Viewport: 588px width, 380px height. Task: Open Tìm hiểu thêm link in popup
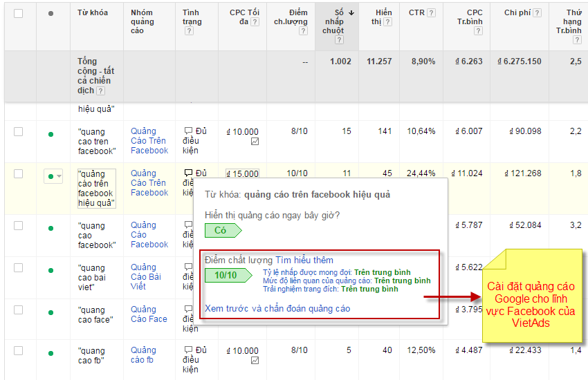pyautogui.click(x=304, y=260)
